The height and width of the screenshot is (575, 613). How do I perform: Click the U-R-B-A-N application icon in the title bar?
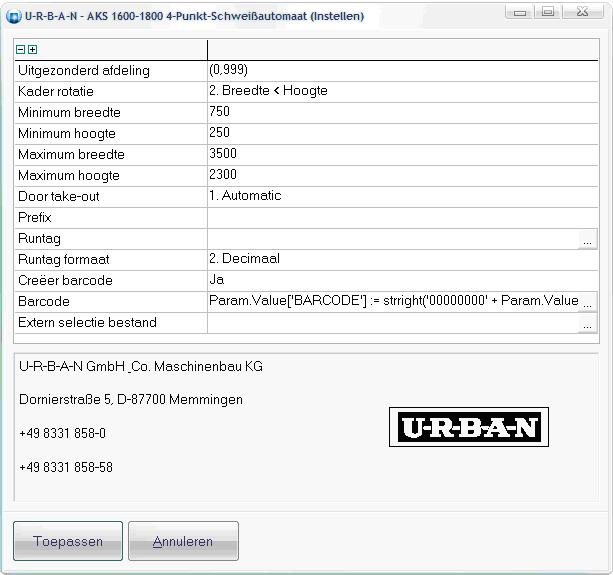14,17
